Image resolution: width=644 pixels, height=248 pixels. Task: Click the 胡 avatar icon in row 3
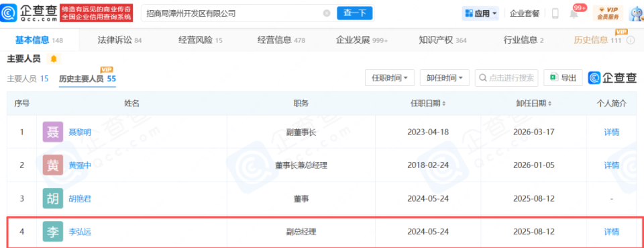pos(53,199)
